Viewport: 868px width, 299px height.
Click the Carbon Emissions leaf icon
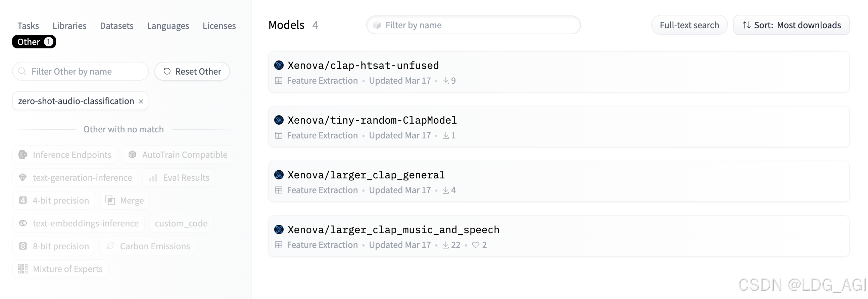(110, 246)
